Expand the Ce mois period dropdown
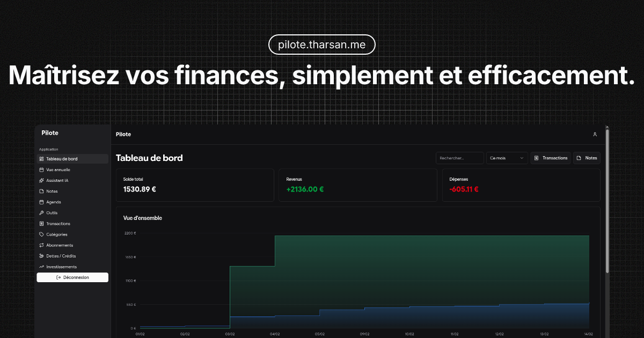This screenshot has width=644, height=338. [507, 158]
